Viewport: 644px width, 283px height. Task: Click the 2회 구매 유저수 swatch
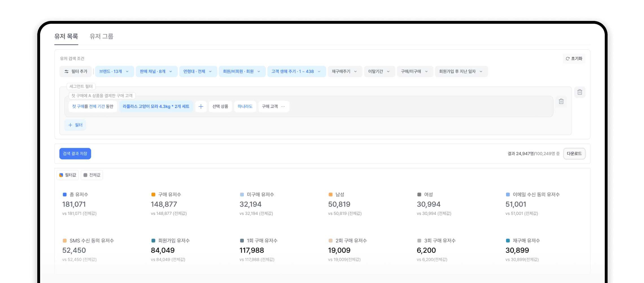tap(331, 241)
